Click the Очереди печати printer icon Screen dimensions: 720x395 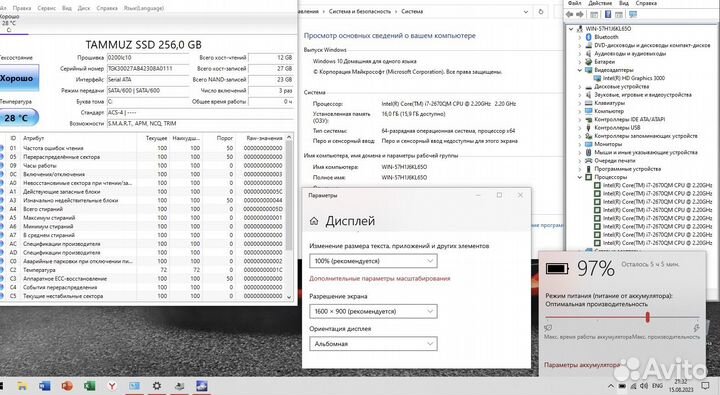[x=589, y=161]
